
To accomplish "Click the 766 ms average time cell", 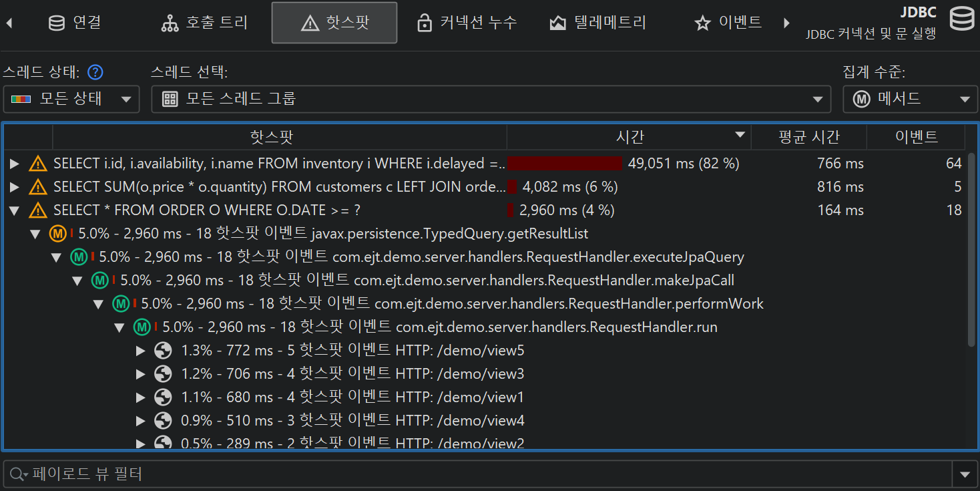I will tap(840, 164).
